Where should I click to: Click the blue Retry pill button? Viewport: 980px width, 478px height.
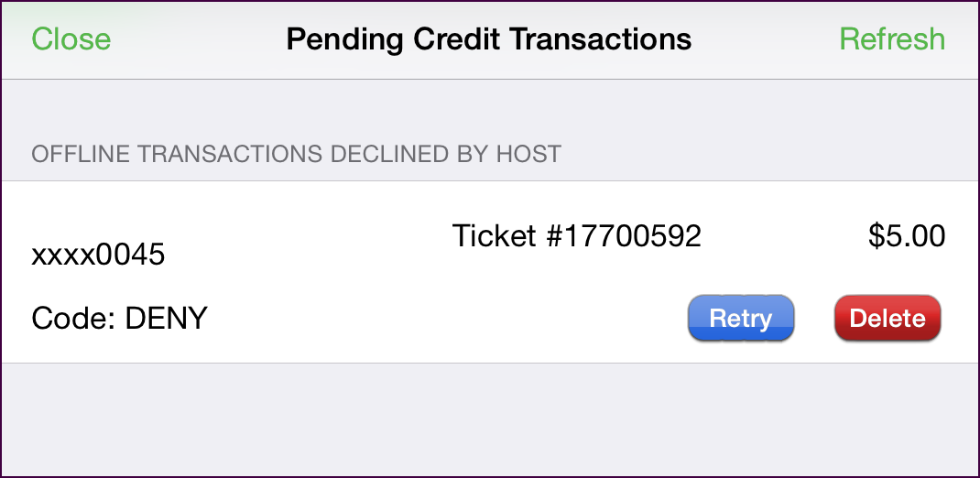click(x=741, y=318)
